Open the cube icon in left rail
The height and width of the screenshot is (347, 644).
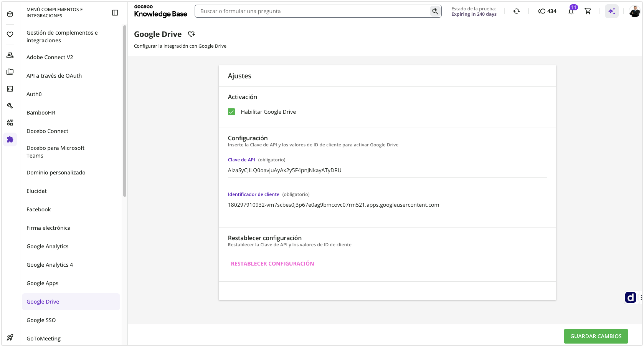click(x=10, y=14)
